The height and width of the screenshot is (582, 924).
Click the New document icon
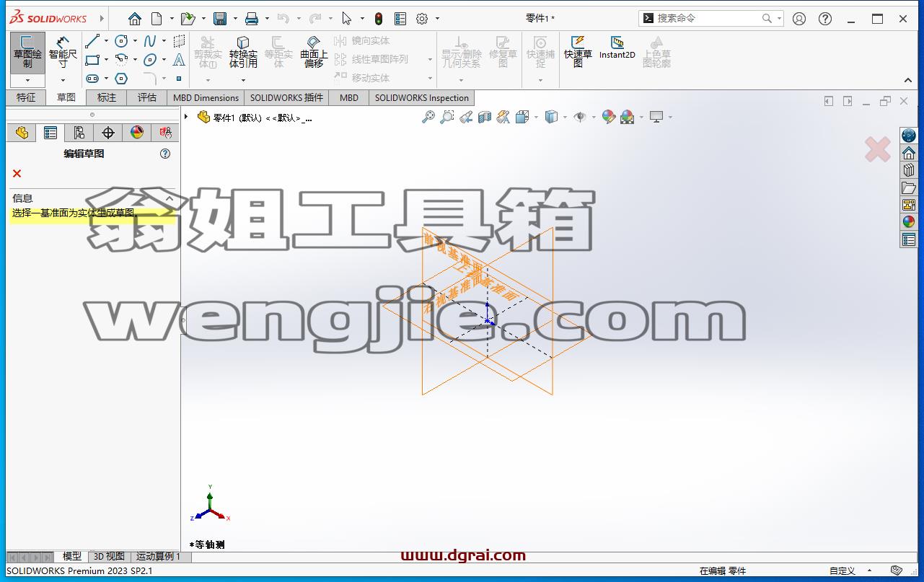[x=157, y=19]
